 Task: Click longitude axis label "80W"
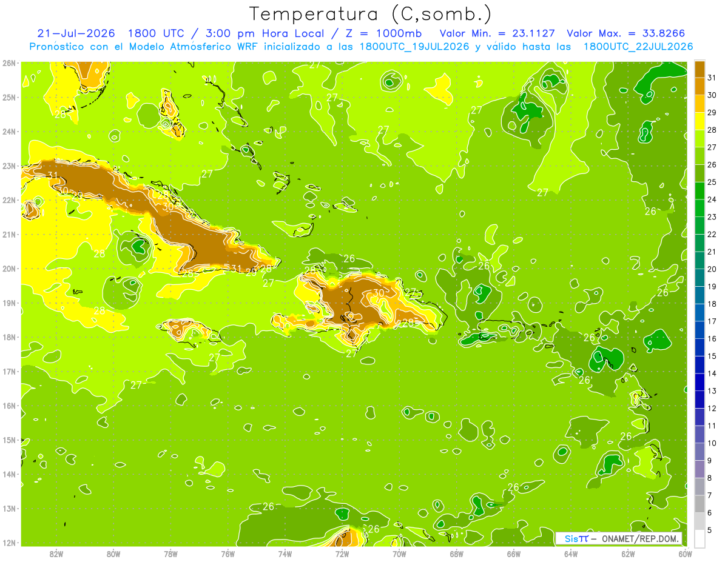(x=113, y=554)
